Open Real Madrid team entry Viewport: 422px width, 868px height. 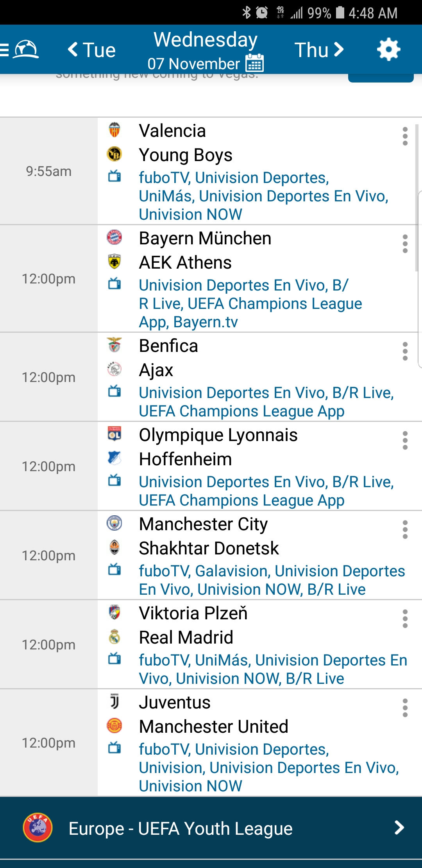pyautogui.click(x=186, y=637)
